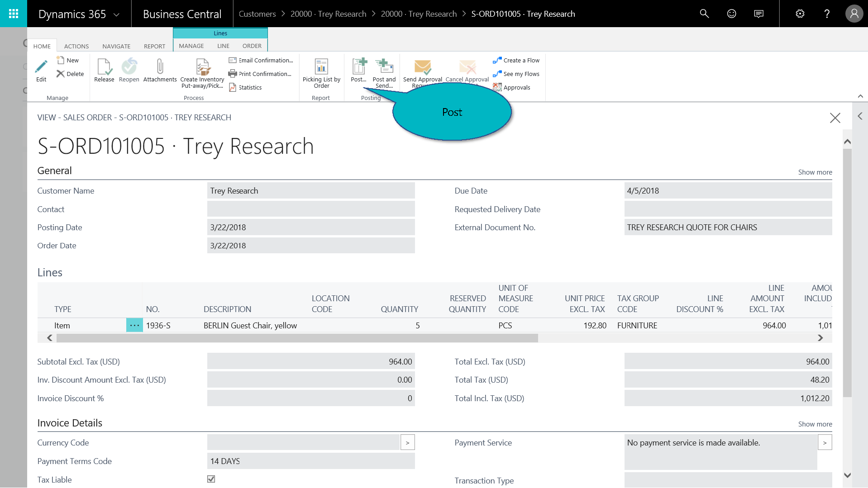Open the search magnifier in header
The image size is (868, 488).
pyautogui.click(x=704, y=14)
